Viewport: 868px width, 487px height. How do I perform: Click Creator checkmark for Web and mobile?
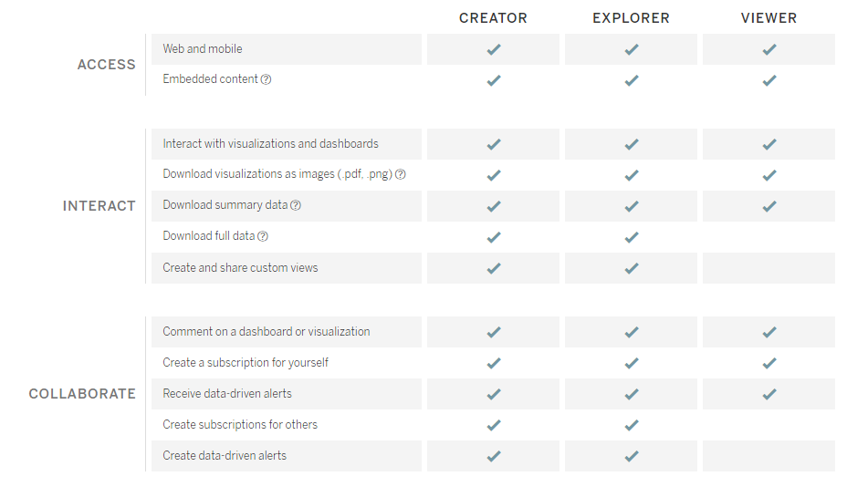(494, 49)
